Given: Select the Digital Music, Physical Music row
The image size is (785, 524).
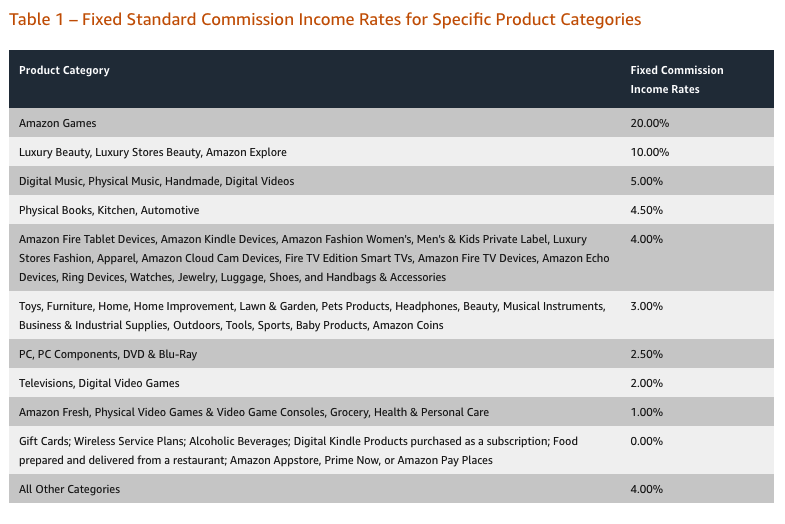Looking at the screenshot, I should (391, 181).
